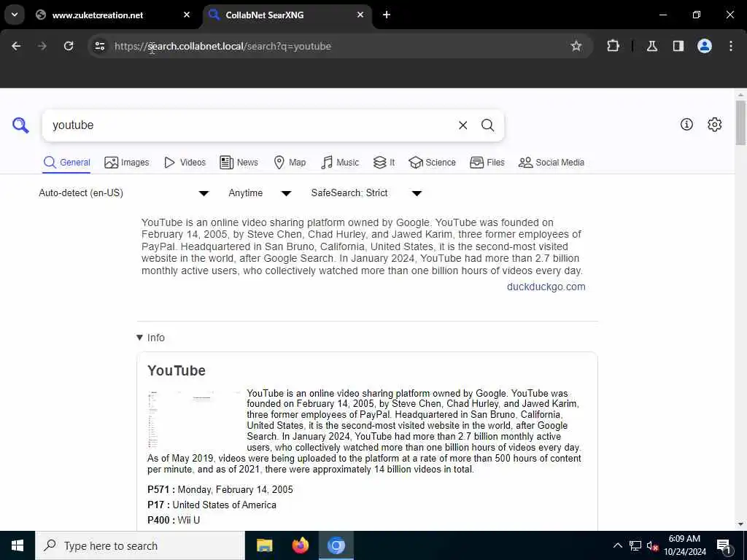This screenshot has height=560, width=747.
Task: View site information icon in address bar
Action: coord(99,46)
